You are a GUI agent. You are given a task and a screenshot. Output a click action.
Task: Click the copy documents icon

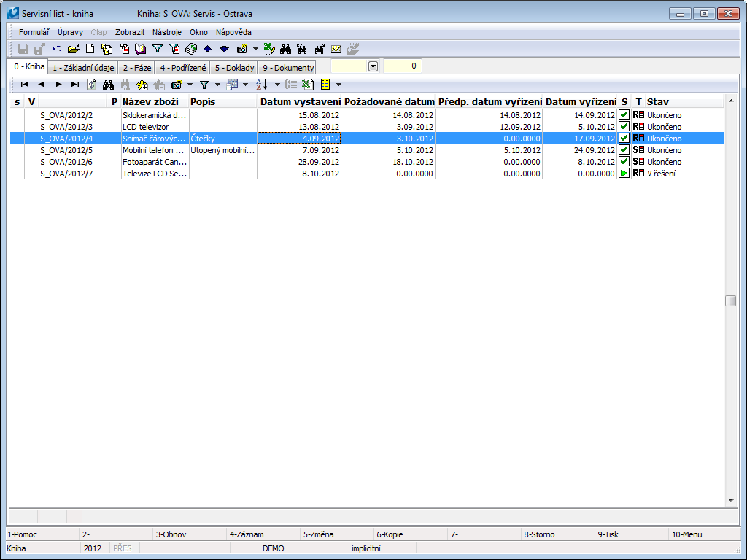click(x=107, y=49)
